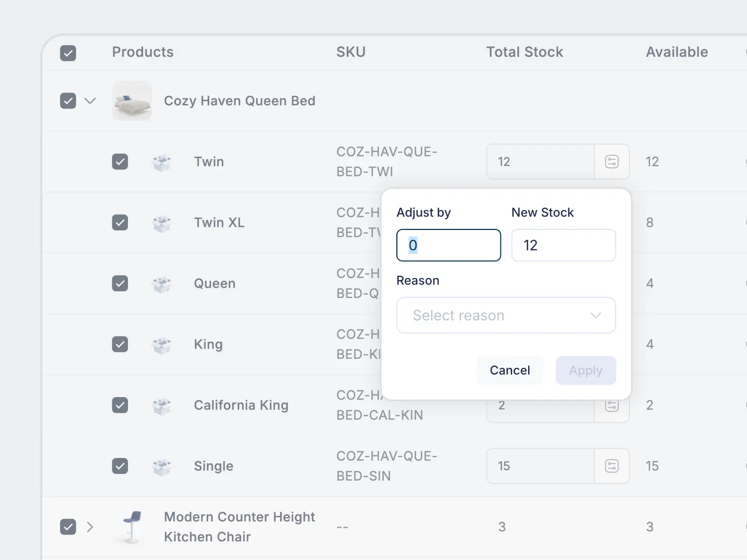Open Modern Counter Height Kitchen Chair thumbnail
This screenshot has width=747, height=560.
point(132,527)
